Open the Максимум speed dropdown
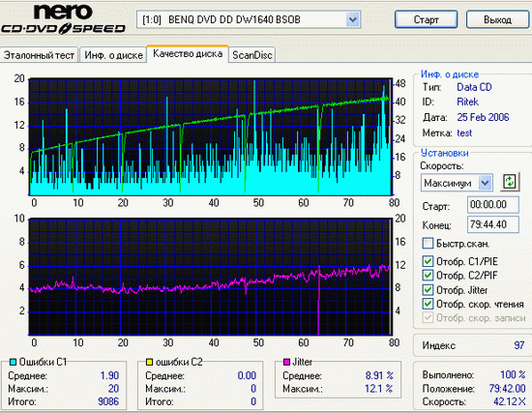This screenshot has width=532, height=413. tap(486, 183)
